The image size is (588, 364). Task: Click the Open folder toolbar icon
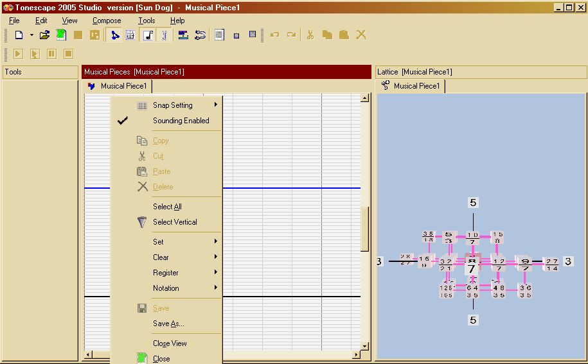pyautogui.click(x=44, y=35)
